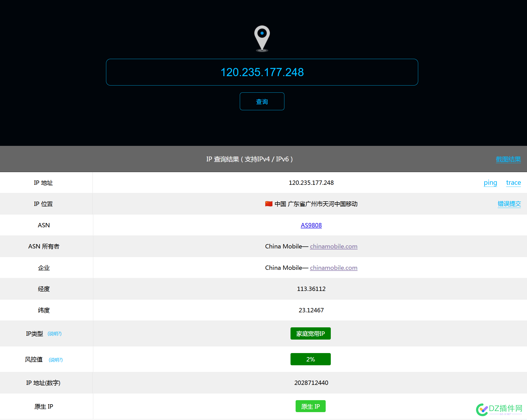The image size is (527, 420).
Task: Click the 企业 row label
Action: coord(44,268)
